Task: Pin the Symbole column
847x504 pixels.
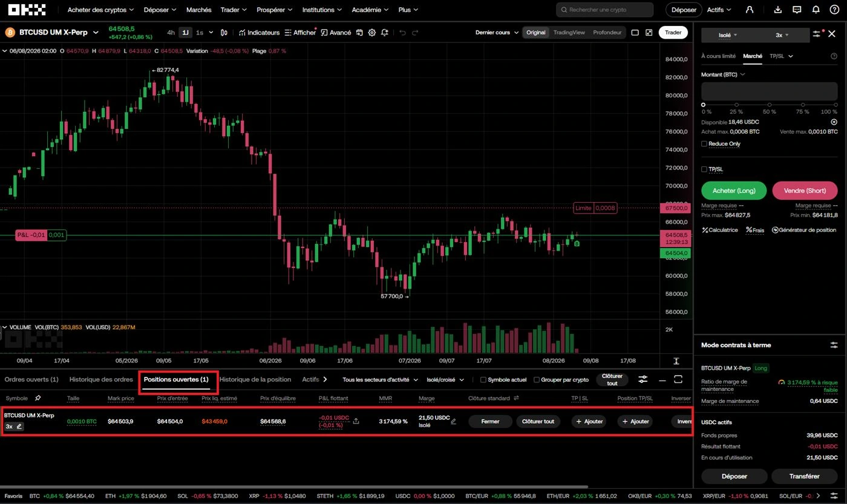Action: (38, 398)
